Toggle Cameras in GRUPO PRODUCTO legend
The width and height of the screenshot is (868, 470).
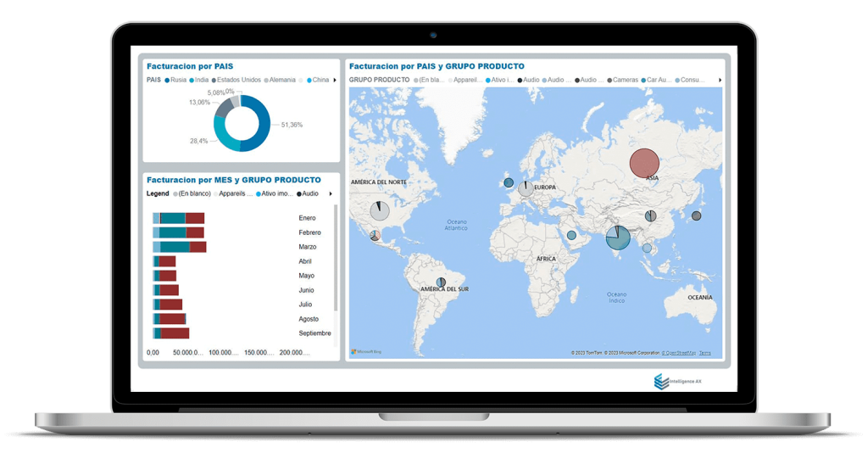(623, 80)
